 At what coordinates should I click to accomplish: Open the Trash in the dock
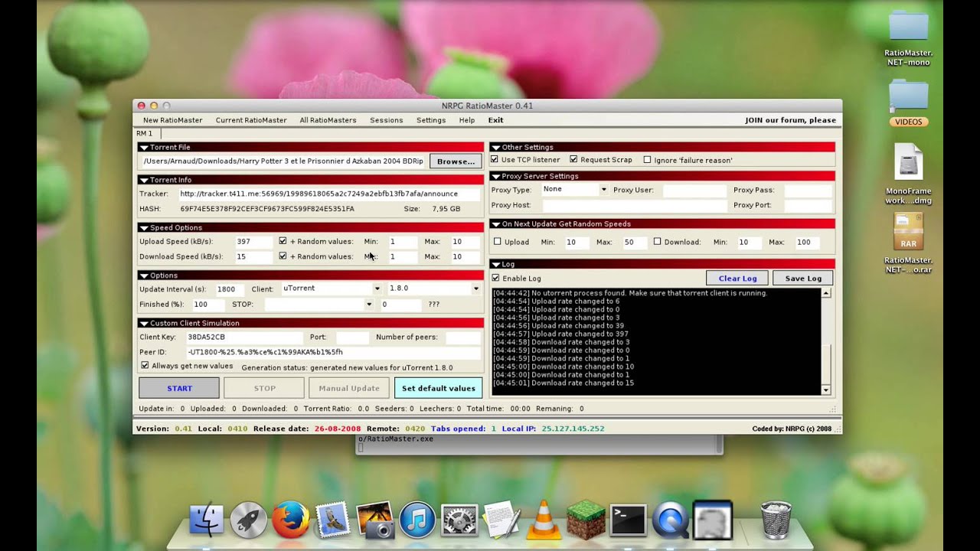click(x=776, y=520)
